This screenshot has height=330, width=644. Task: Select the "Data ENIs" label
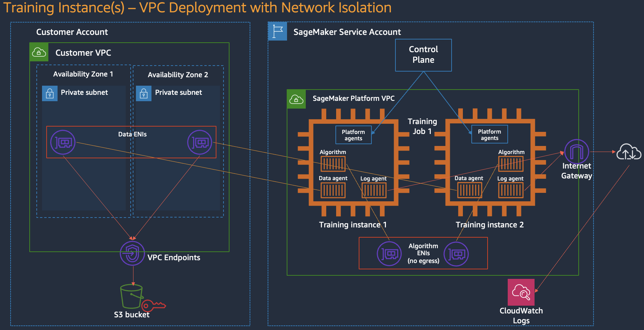pos(132,134)
